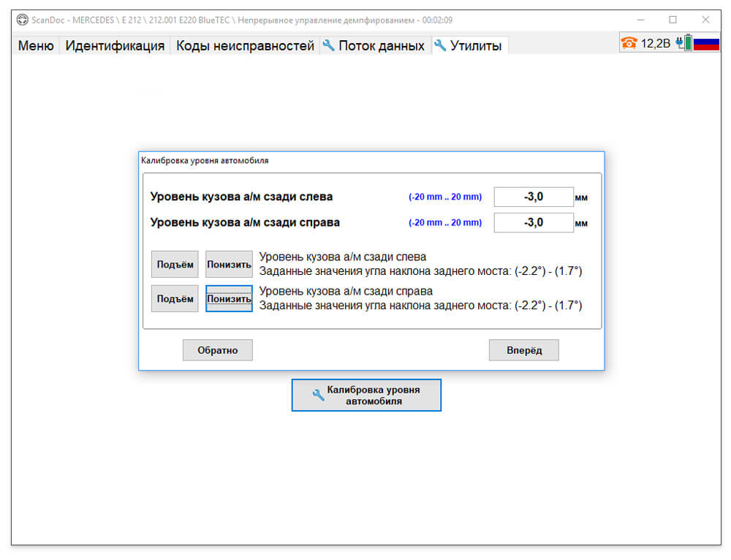The height and width of the screenshot is (560, 731).
Task: Click Подъём for rear left body level
Action: tap(175, 265)
